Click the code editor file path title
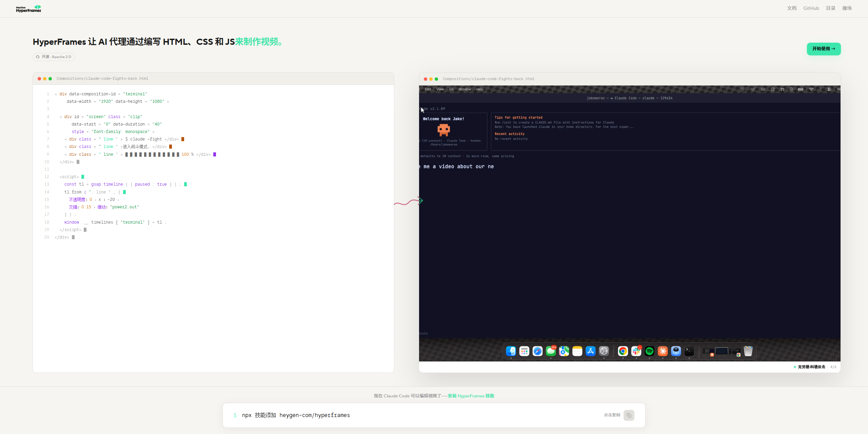This screenshot has height=434, width=868. click(x=102, y=79)
